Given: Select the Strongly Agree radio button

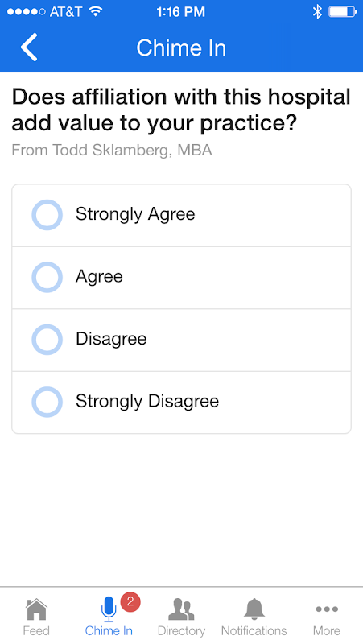Looking at the screenshot, I should (47, 215).
